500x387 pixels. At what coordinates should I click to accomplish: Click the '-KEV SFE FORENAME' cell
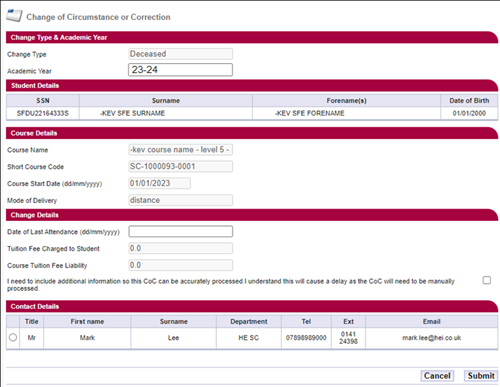pyautogui.click(x=346, y=113)
